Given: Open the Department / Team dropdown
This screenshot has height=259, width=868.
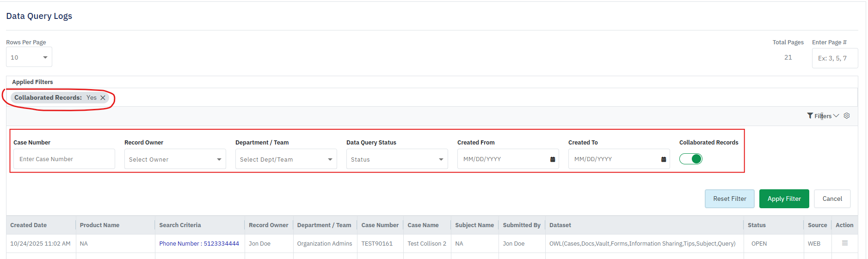Looking at the screenshot, I should (286, 159).
